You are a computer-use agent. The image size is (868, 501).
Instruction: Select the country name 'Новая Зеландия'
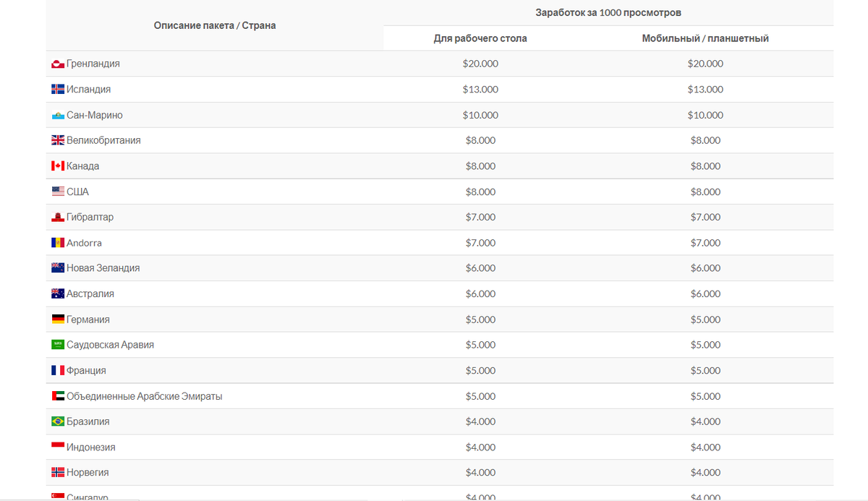[103, 268]
